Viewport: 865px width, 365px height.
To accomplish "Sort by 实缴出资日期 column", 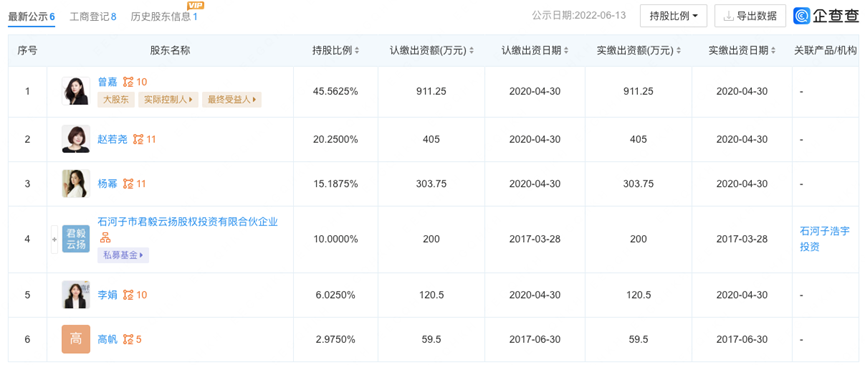I will click(773, 51).
